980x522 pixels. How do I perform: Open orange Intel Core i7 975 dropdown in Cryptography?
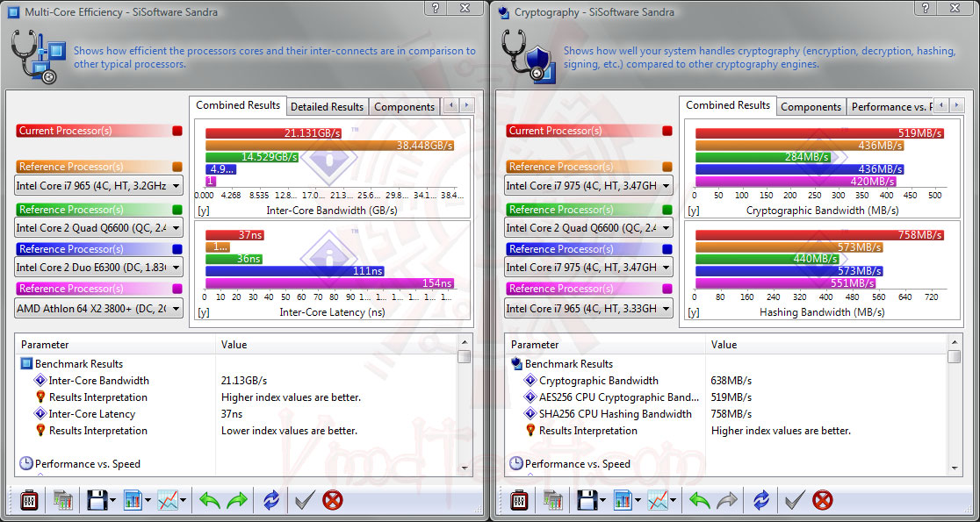pyautogui.click(x=588, y=185)
